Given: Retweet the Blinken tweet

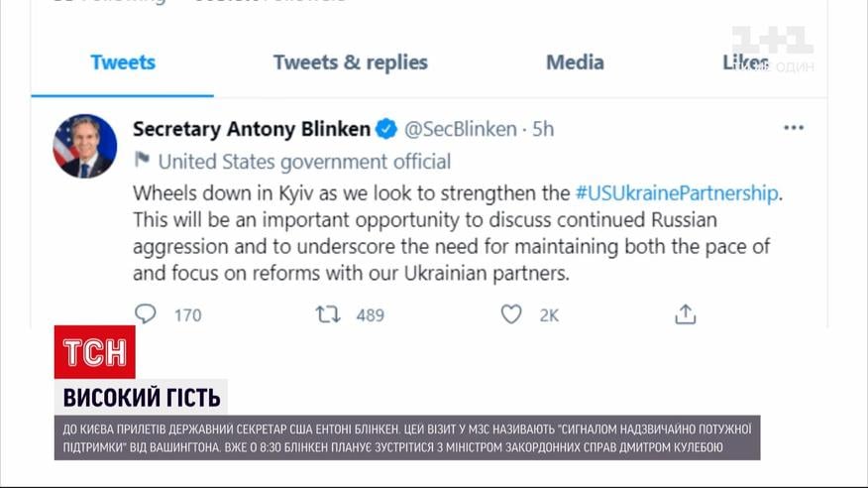Looking at the screenshot, I should [x=328, y=314].
